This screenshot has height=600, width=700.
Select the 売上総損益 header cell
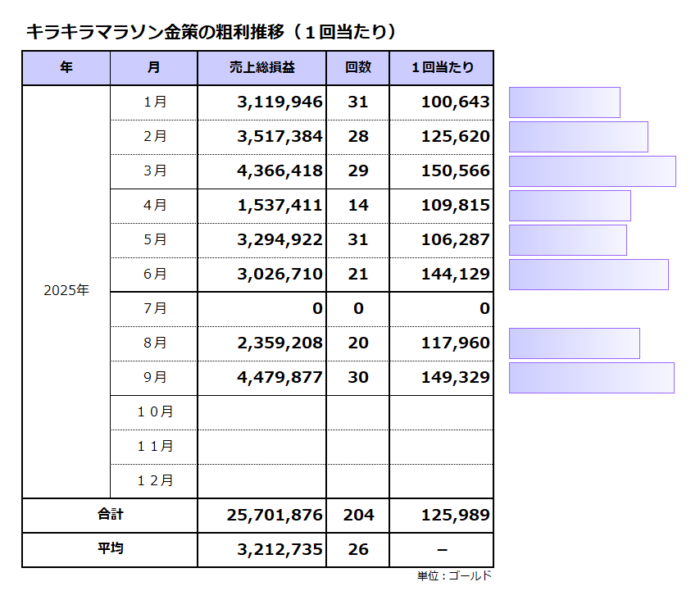click(x=261, y=68)
